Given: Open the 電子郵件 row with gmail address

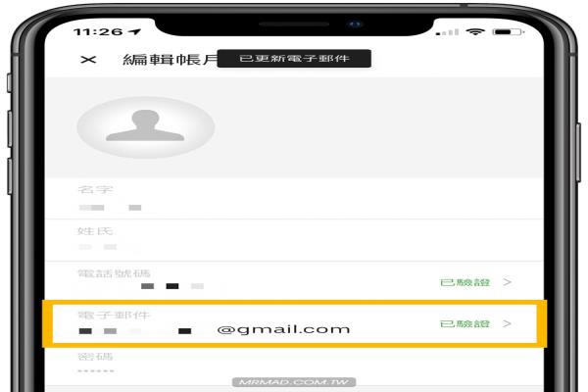Looking at the screenshot, I should click(295, 323).
